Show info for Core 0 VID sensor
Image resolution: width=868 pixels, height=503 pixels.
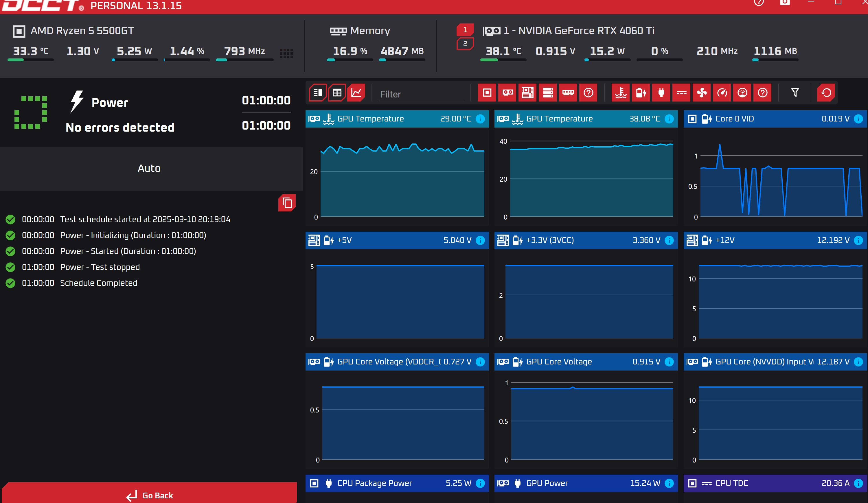click(858, 119)
